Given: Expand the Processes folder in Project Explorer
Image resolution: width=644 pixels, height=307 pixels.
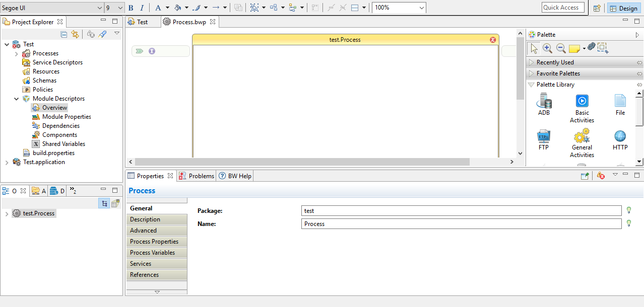Looking at the screenshot, I should (x=16, y=53).
